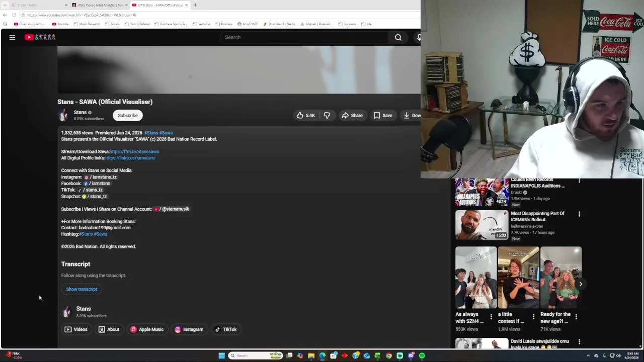Image resolution: width=644 pixels, height=362 pixels.
Task: Open the 'a little context if' short
Action: tap(518, 278)
